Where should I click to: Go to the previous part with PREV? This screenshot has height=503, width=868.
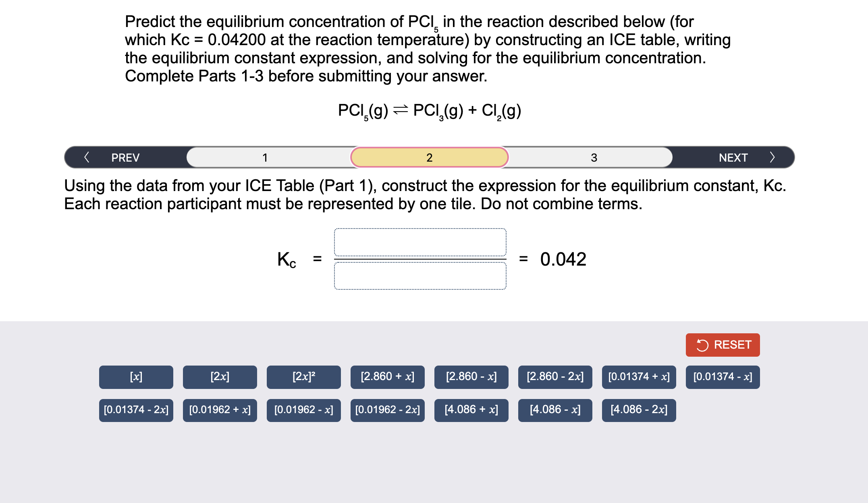[x=125, y=158]
